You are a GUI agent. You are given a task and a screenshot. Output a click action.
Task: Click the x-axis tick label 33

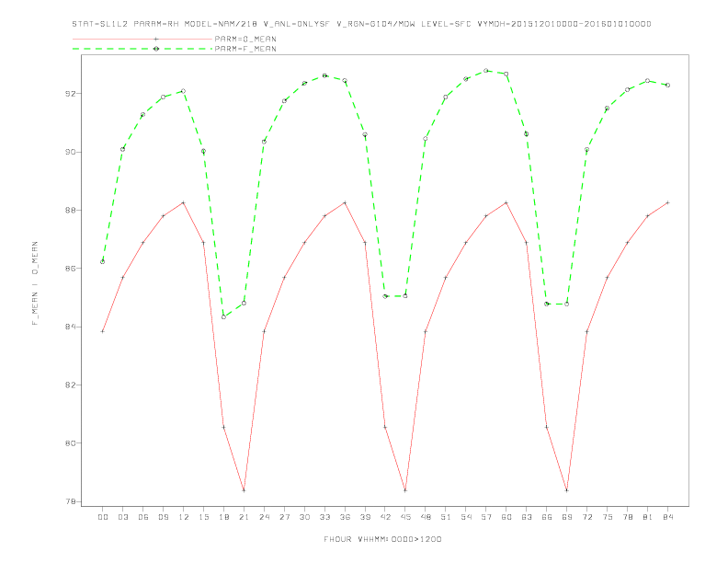point(325,517)
